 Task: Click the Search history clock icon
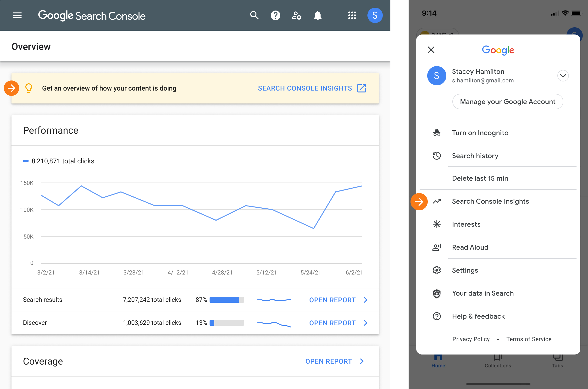coord(437,155)
